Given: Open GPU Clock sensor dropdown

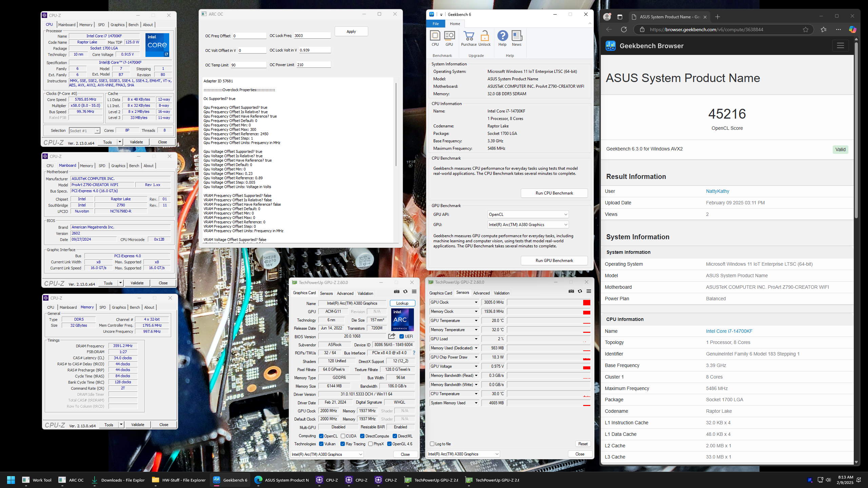Looking at the screenshot, I should 476,302.
